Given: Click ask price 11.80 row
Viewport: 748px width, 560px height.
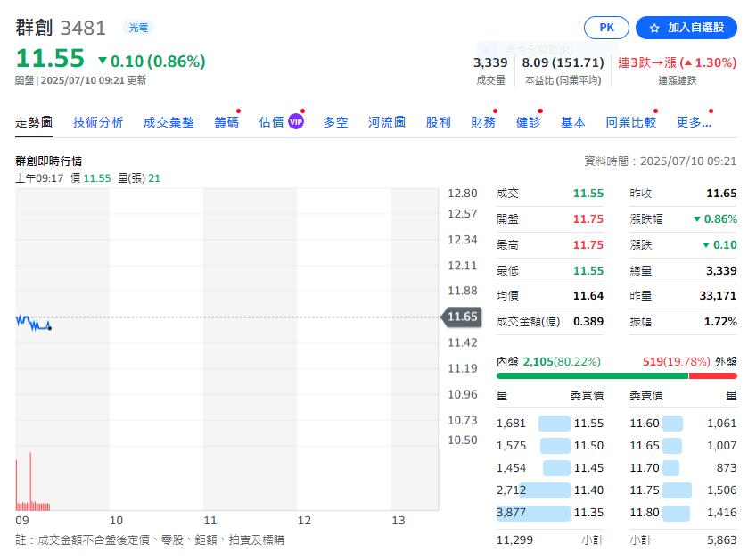Looking at the screenshot, I should click(683, 513).
